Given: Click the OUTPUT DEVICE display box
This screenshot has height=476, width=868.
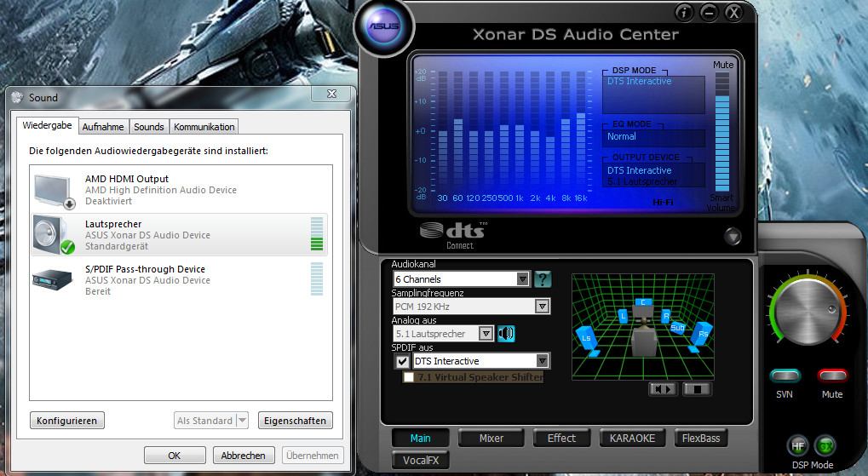Looking at the screenshot, I should 653,175.
